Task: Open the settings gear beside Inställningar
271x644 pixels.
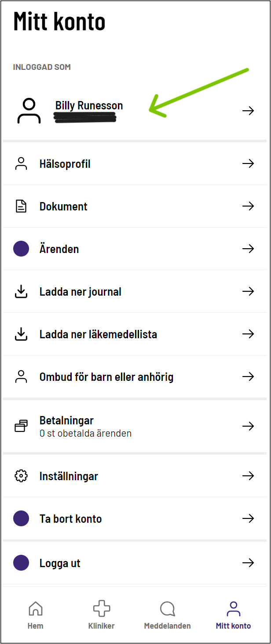Action: tap(21, 476)
